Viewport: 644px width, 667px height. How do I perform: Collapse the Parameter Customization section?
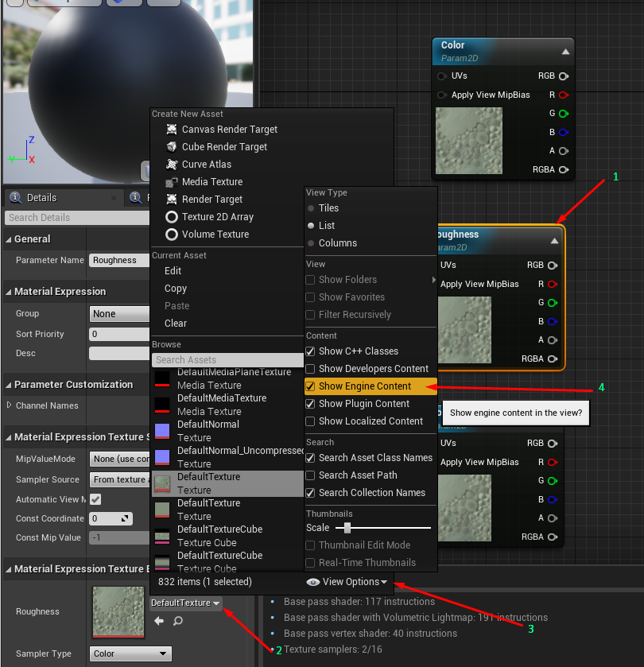pos(9,385)
